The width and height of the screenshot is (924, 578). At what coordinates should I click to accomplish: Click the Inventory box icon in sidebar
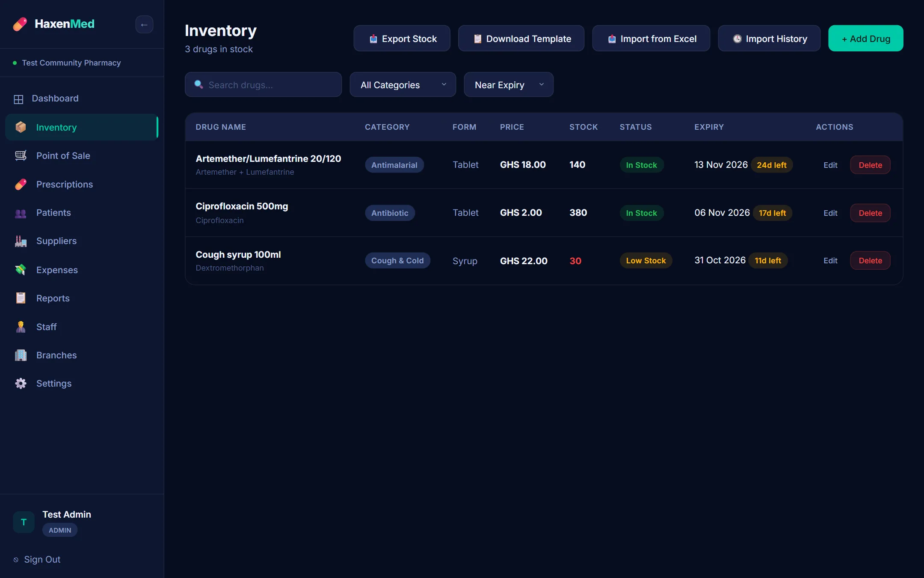[21, 127]
